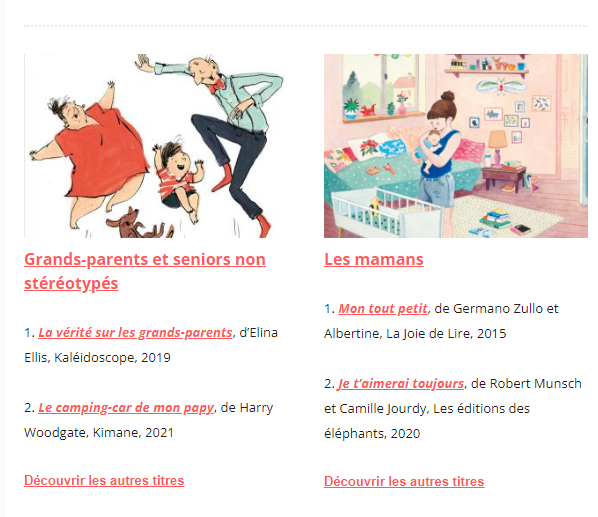Viewport: 598px width, 517px height.
Task: Open "La vérité sur les grands-parents" book link
Action: [135, 332]
